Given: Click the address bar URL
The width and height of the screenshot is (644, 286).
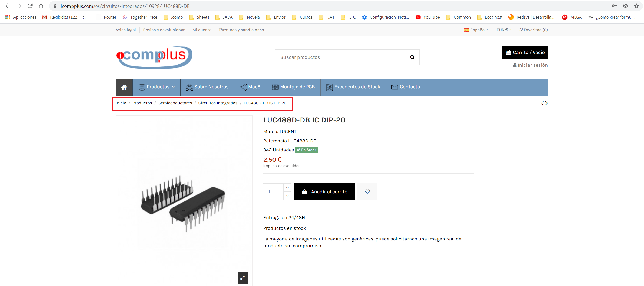Looking at the screenshot, I should click(125, 6).
